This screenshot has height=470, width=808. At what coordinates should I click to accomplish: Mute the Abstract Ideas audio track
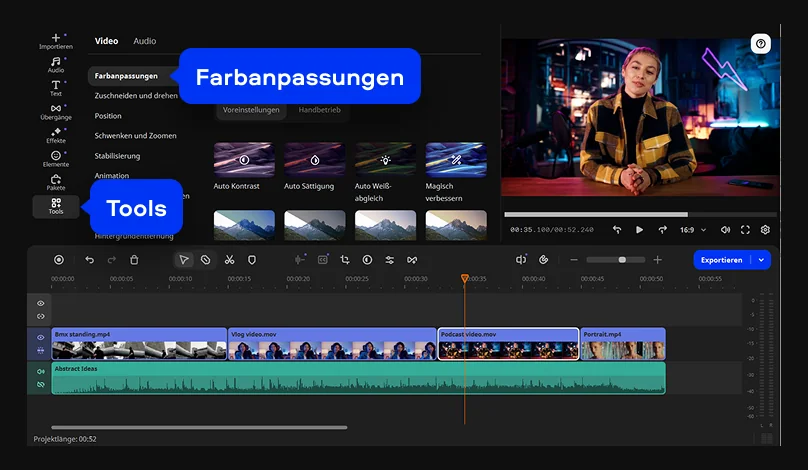pyautogui.click(x=41, y=371)
